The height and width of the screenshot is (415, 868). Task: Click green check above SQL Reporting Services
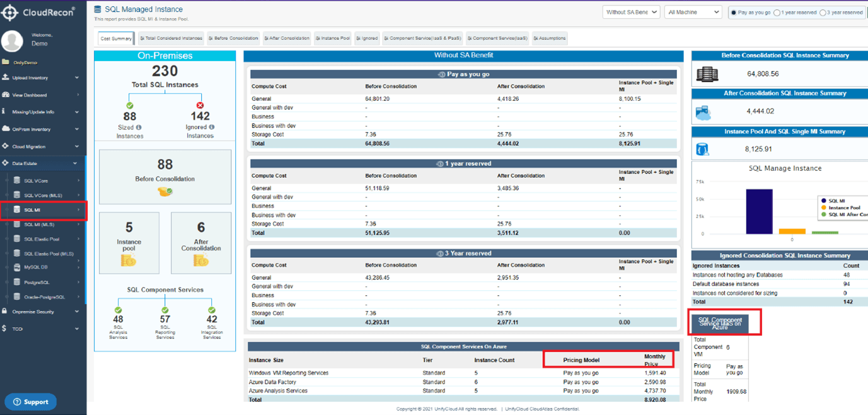[165, 310]
